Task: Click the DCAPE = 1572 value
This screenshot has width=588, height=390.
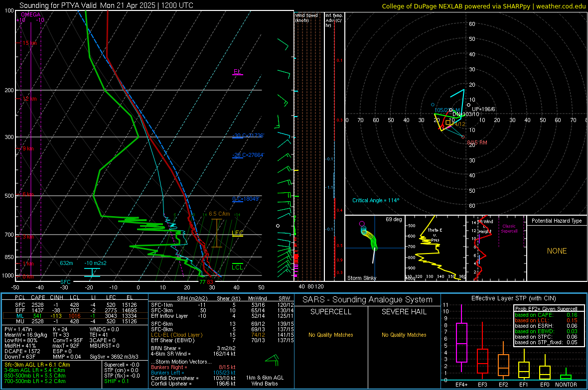Action: [x=22, y=351]
